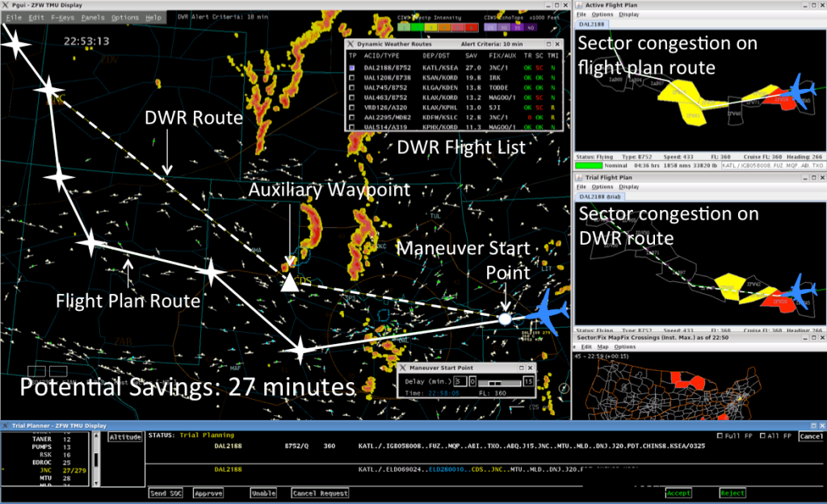Click the X icon of Dynamic Weather Routes window
The width and height of the screenshot is (827, 504).
[x=351, y=44]
